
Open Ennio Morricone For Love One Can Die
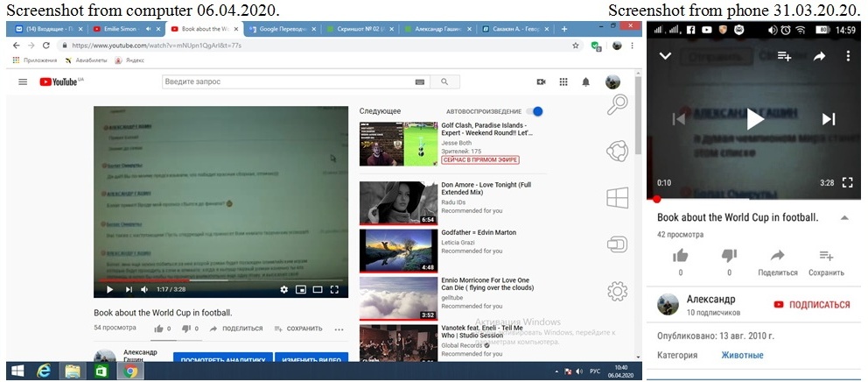487,284
